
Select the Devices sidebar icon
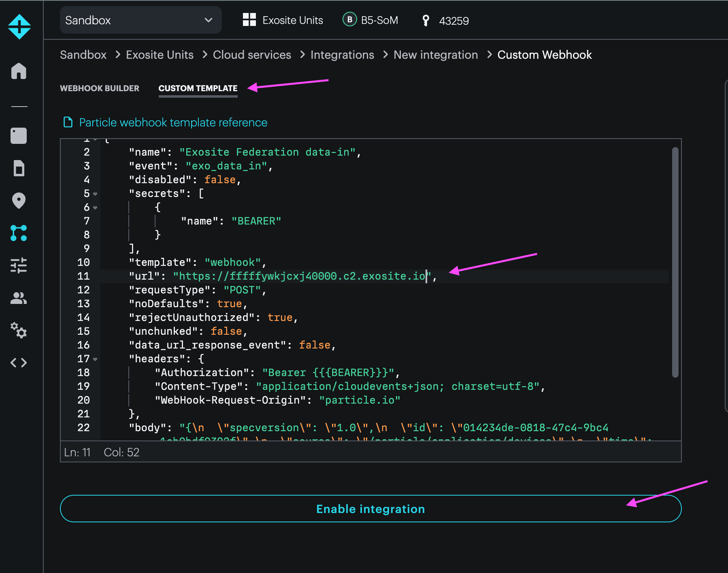[x=19, y=136]
